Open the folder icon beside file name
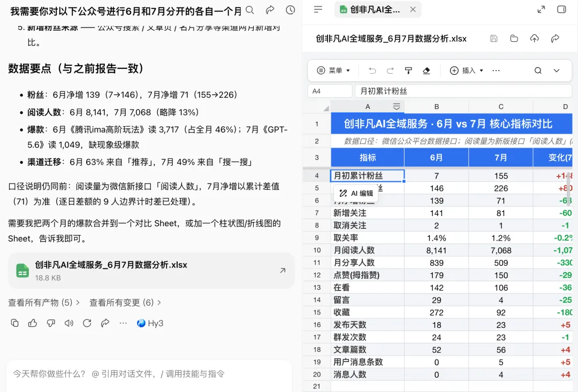Screen dimensions: 578x392 (514, 39)
